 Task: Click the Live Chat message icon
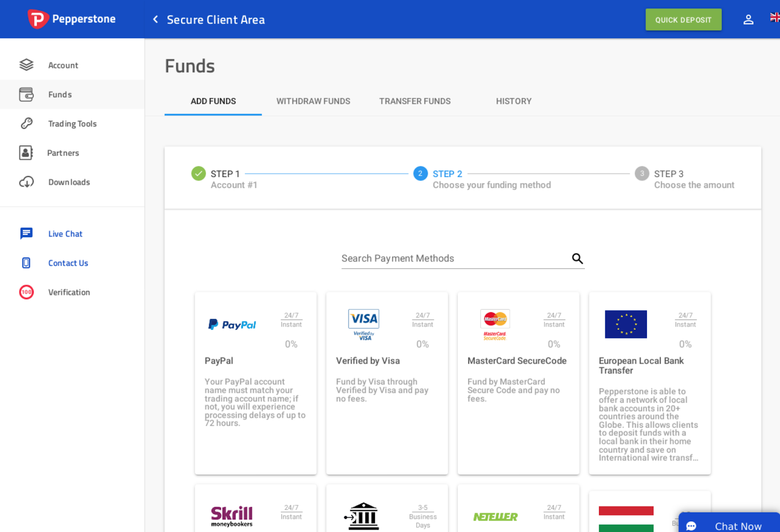[x=26, y=233]
